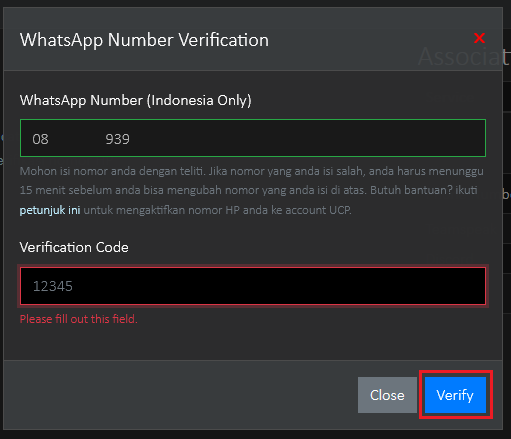Click the 'WhatsApp Number (Indonesia Only)' label
The image size is (511, 439).
point(136,100)
